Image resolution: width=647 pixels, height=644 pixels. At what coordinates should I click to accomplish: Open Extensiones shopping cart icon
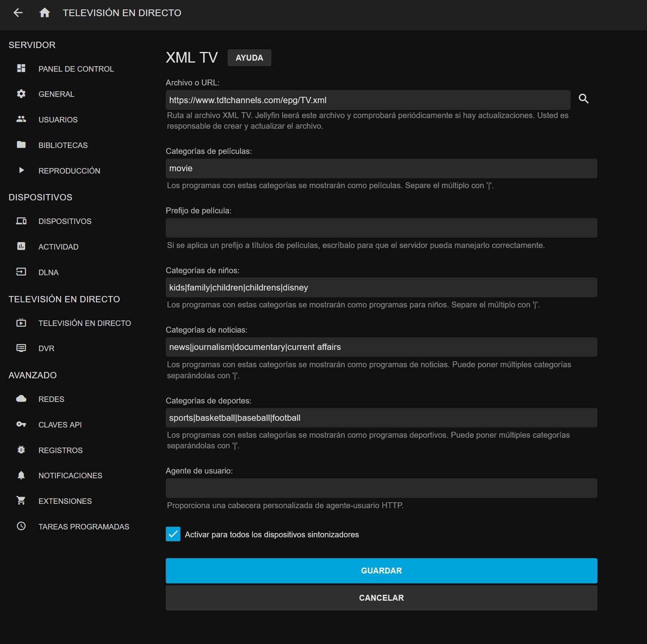pos(21,501)
